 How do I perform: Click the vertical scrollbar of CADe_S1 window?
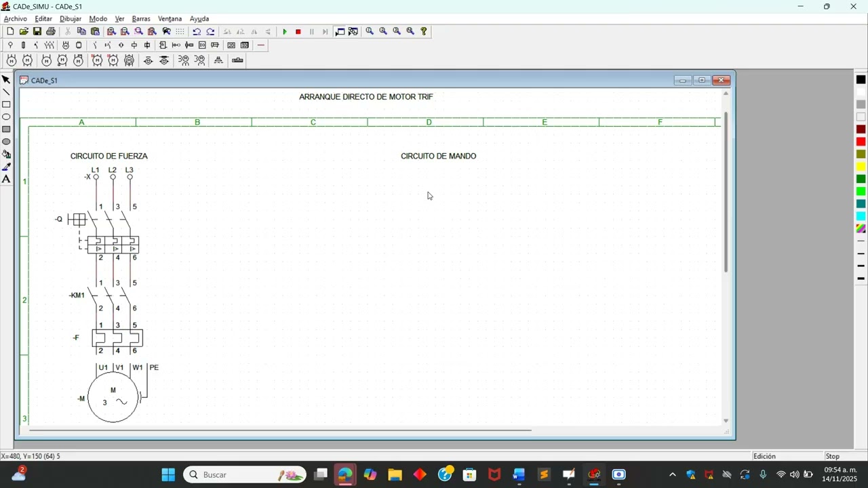[726, 192]
